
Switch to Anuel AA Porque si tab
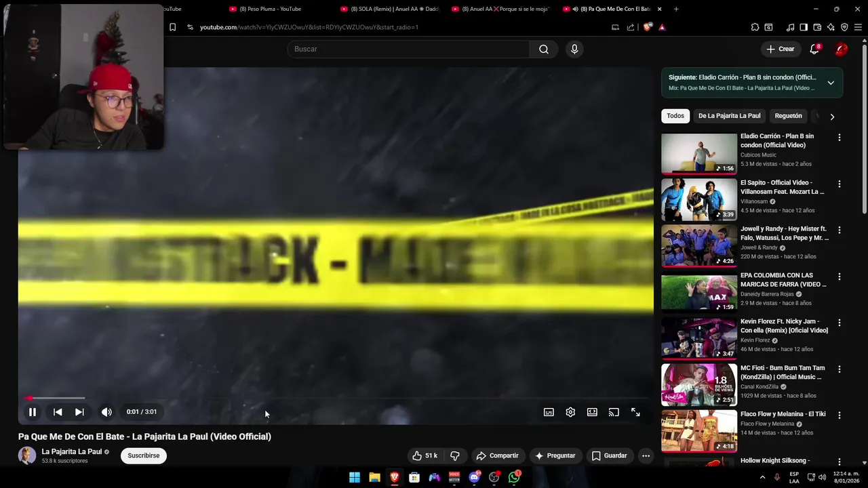pos(501,9)
